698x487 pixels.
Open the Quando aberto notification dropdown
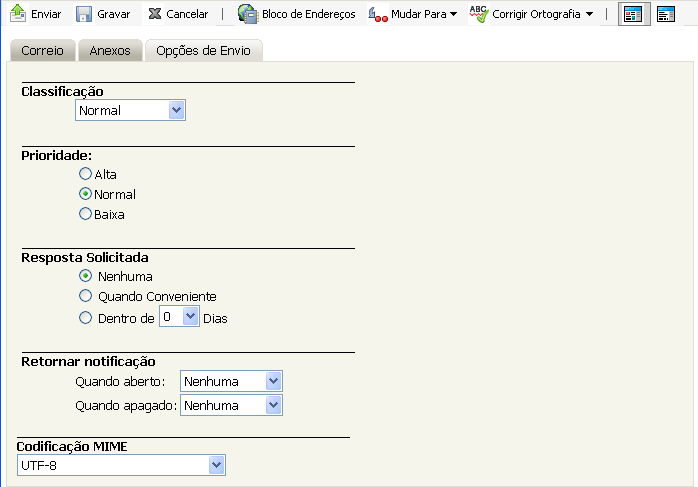231,381
